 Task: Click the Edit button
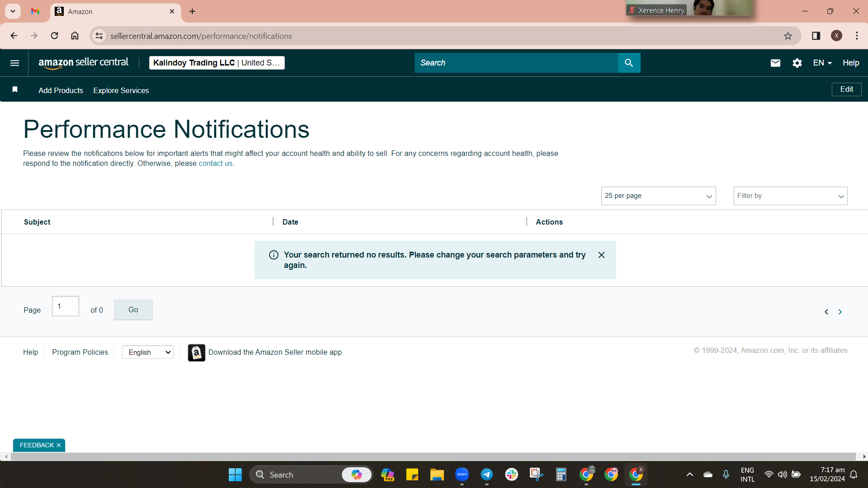pos(847,89)
